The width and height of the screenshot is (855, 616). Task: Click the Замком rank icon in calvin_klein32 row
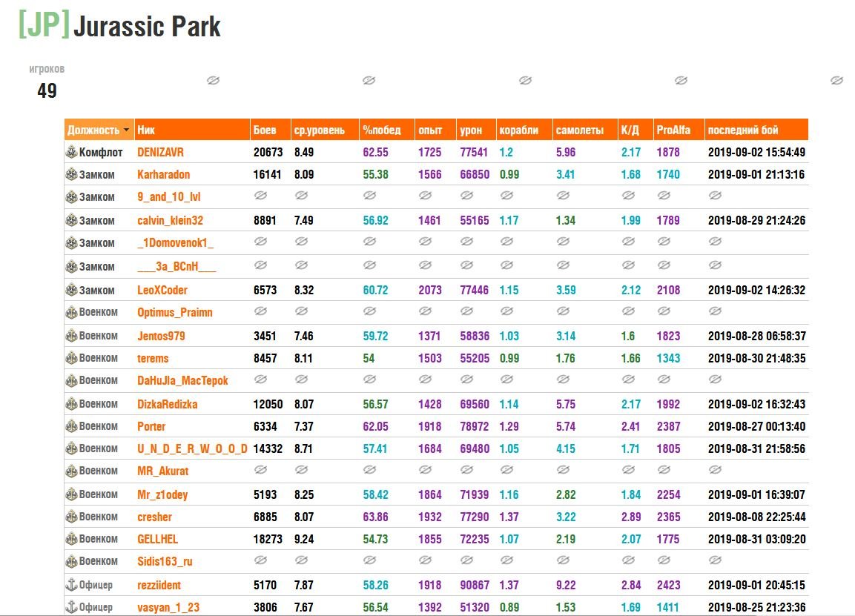(71, 220)
